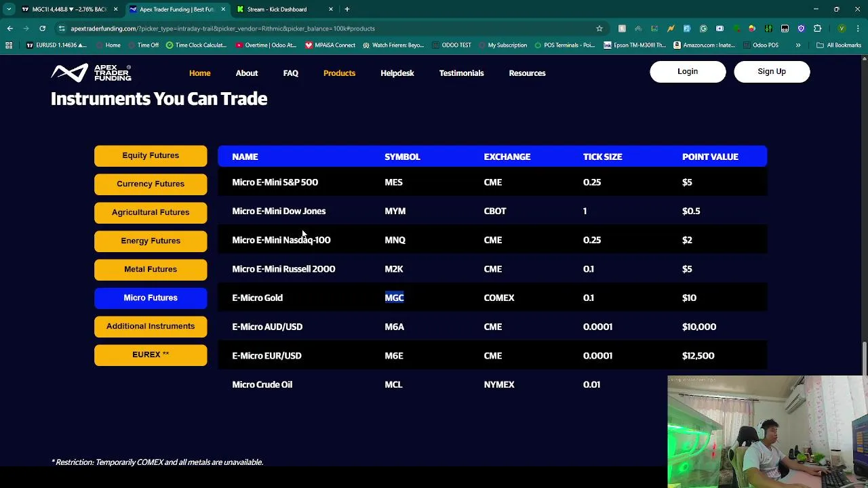Open the Amazon.com bookmark
The width and height of the screenshot is (868, 488).
pos(704,45)
